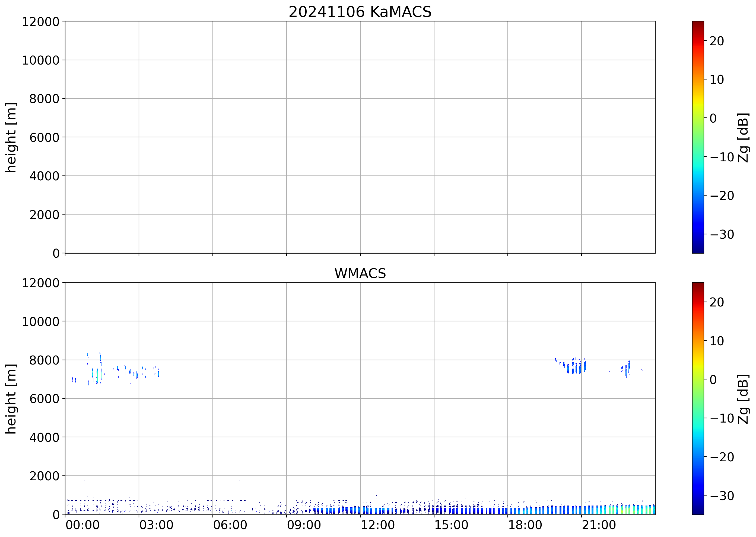Click the '20241106 KaMACS' plot title
The height and width of the screenshot is (537, 756).
coord(360,12)
